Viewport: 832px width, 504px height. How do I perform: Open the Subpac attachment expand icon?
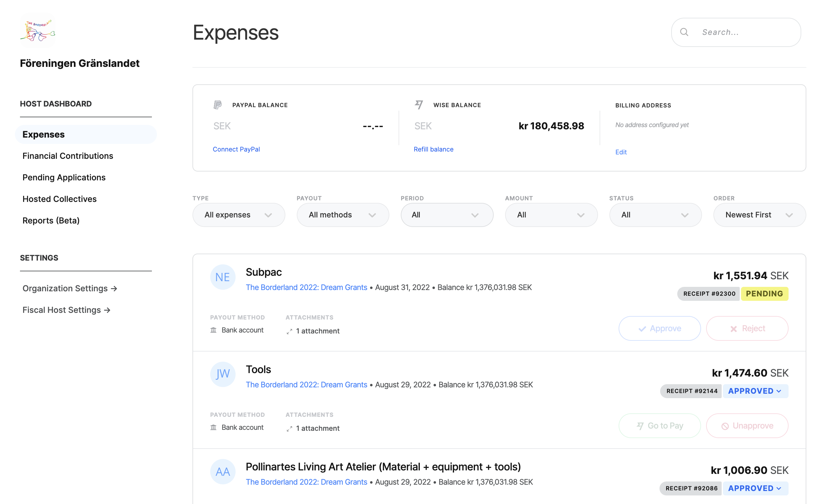point(289,332)
